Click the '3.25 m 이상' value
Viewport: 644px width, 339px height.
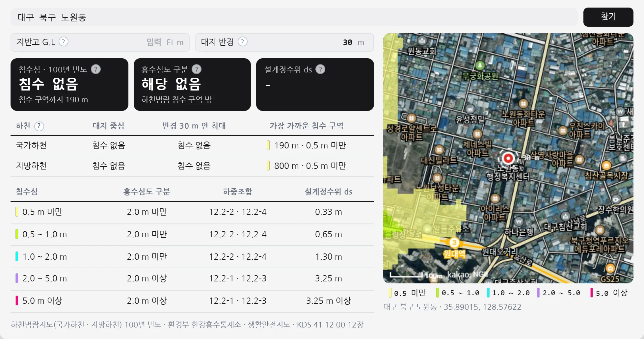coord(329,301)
